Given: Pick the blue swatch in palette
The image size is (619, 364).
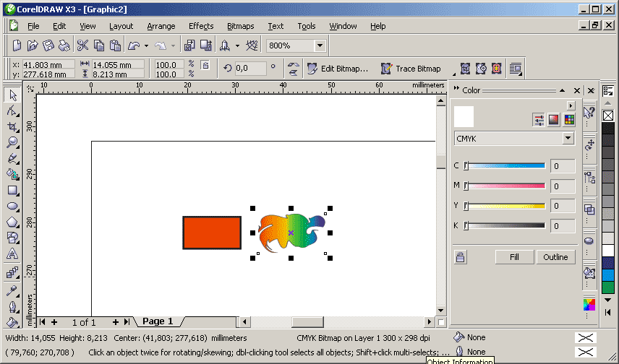Looking at the screenshot, I should pos(608,275).
